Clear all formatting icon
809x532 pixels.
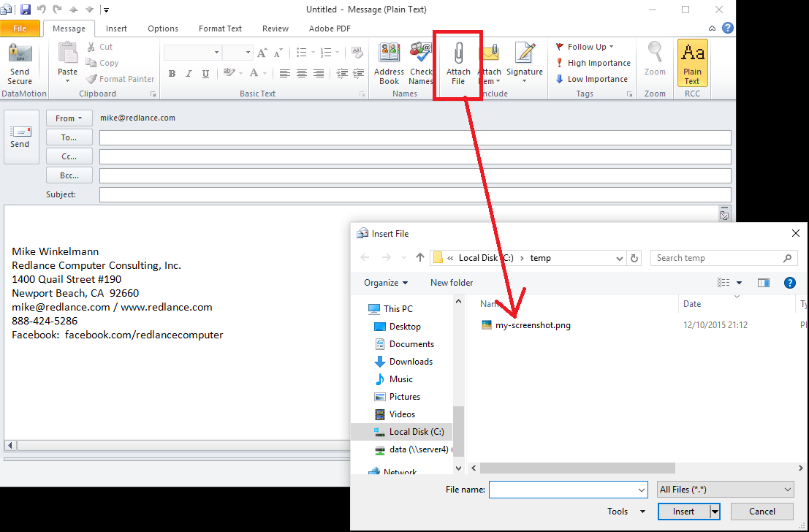(x=357, y=52)
